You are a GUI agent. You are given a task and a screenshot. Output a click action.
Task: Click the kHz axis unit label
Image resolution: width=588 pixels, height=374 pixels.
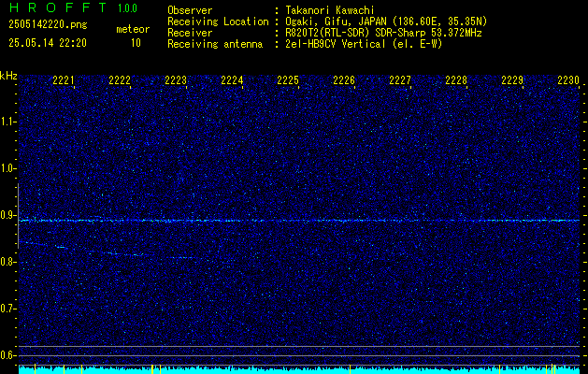(8, 76)
